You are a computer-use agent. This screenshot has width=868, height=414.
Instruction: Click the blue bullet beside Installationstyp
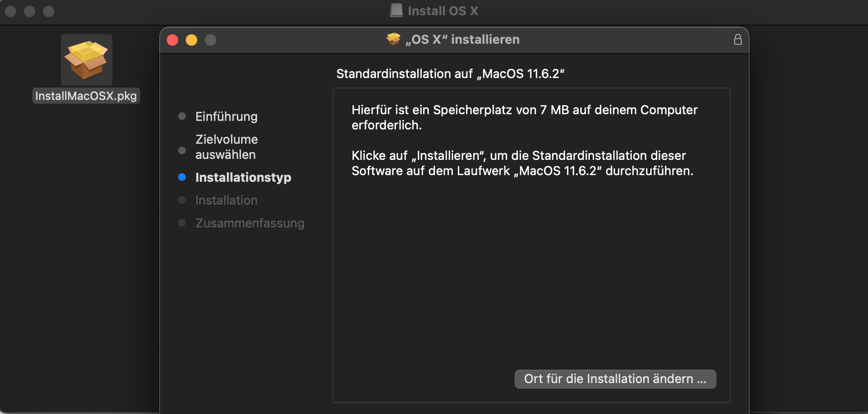coord(182,177)
